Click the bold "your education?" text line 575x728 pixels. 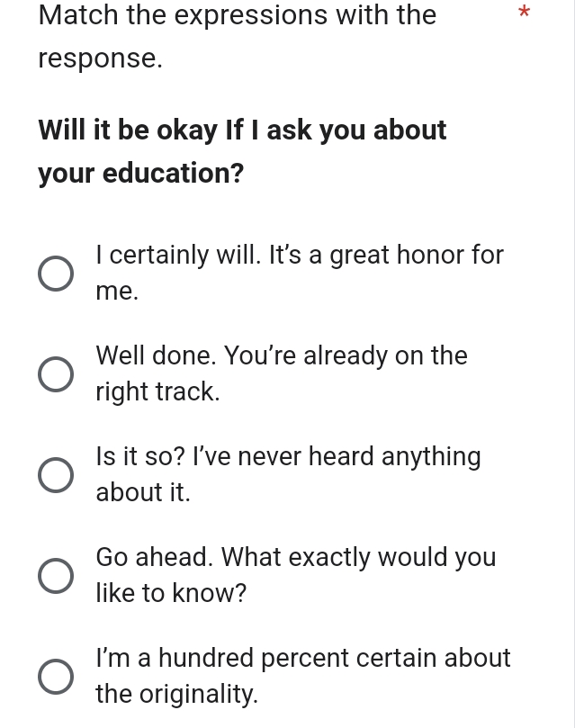coord(141,173)
